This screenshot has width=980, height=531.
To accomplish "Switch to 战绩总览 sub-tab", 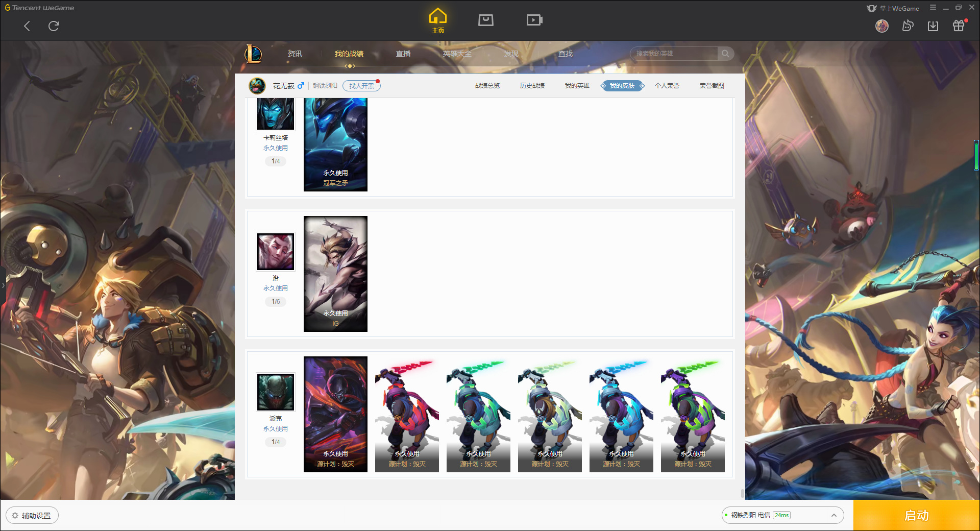I will tap(487, 86).
